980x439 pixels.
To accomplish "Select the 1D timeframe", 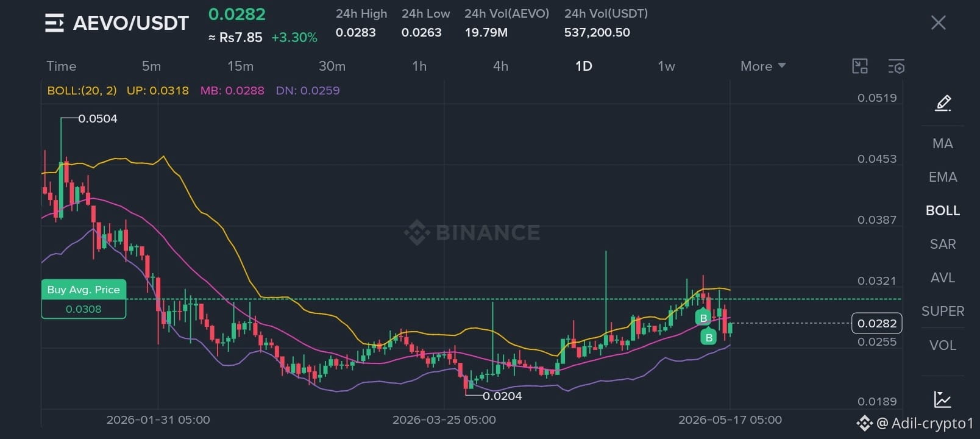I will [x=584, y=66].
